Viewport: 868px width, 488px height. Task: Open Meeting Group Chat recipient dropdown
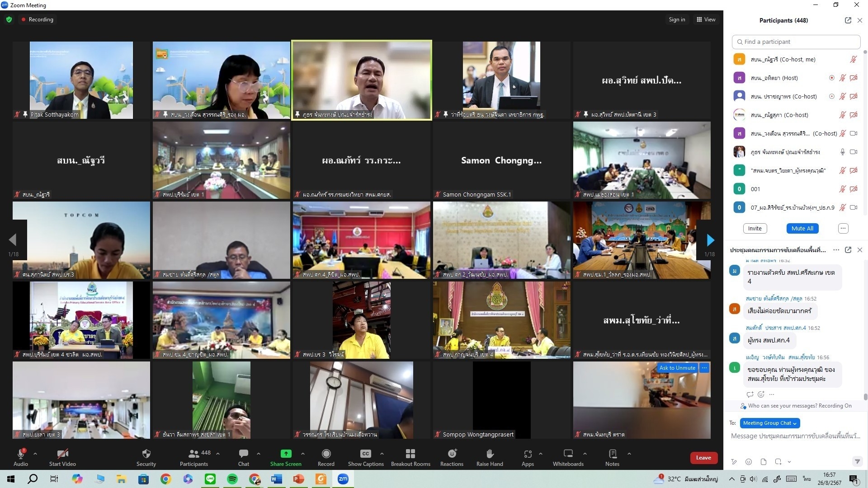point(769,423)
